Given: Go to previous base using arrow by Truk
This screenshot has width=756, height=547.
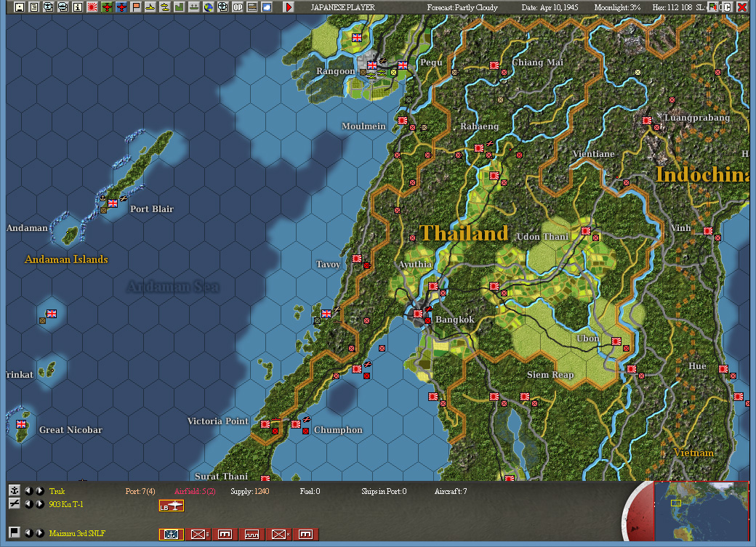Looking at the screenshot, I should click(29, 490).
